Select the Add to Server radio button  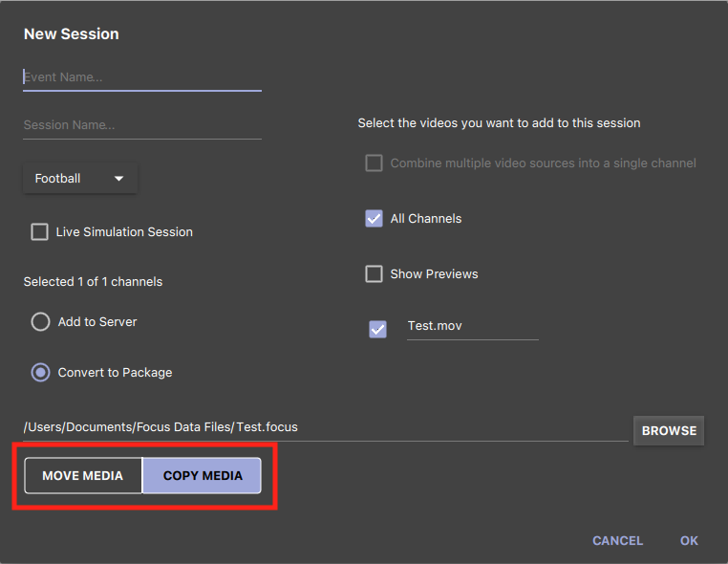pyautogui.click(x=40, y=321)
